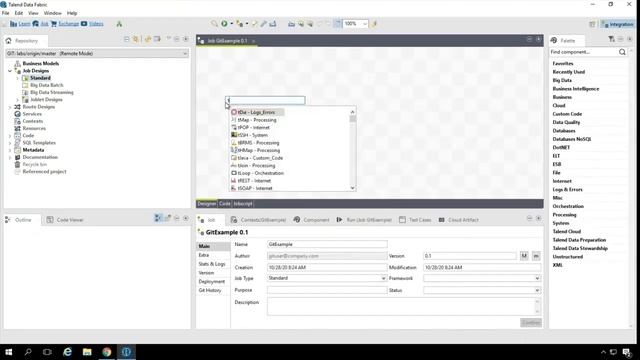Viewport: 640px width, 360px height.
Task: Select tDie - Logs_Errors component suggestion
Action: coord(257,112)
